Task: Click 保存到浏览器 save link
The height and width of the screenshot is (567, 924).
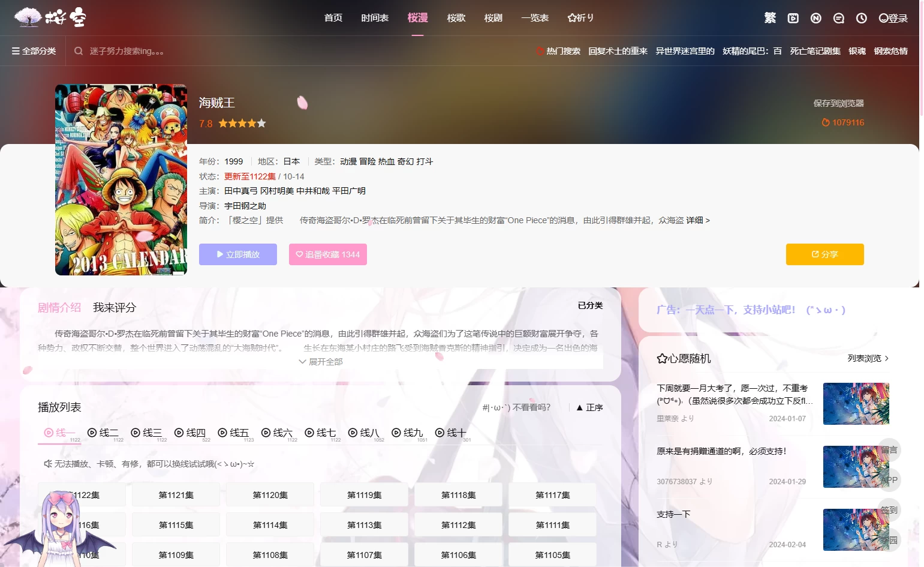Action: (838, 103)
